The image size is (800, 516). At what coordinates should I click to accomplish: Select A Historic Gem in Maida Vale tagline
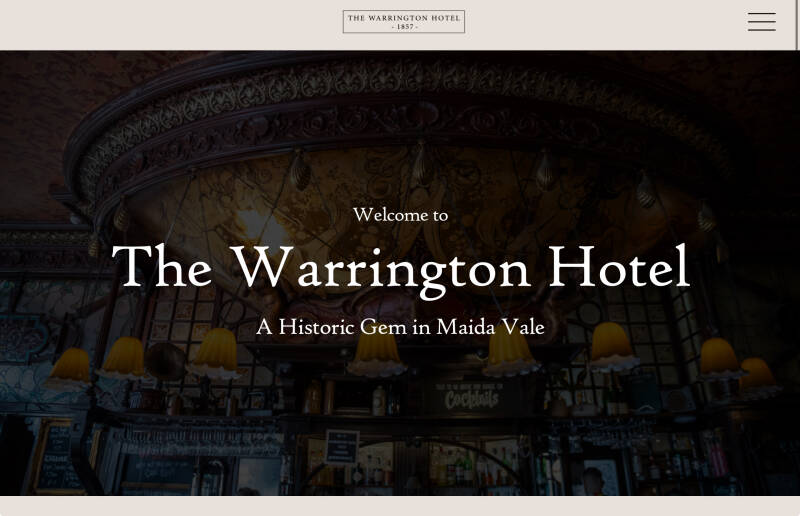coord(401,327)
